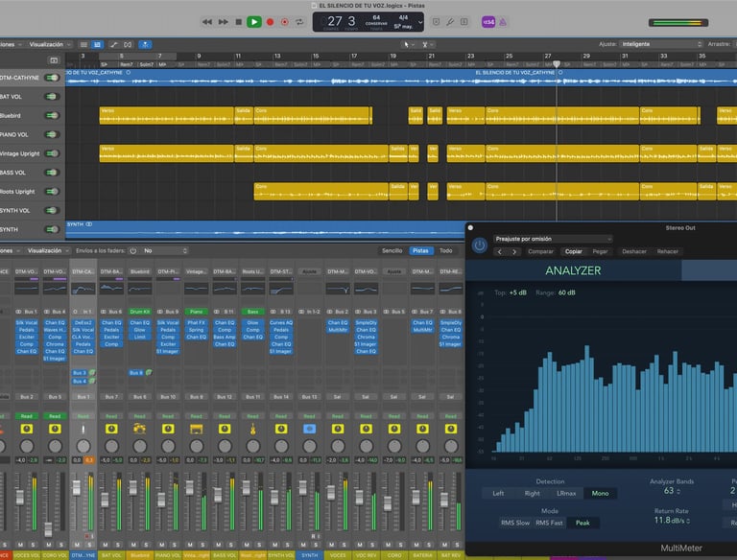Click the Rewind transport button
This screenshot has height=560, width=737.
tap(208, 21)
